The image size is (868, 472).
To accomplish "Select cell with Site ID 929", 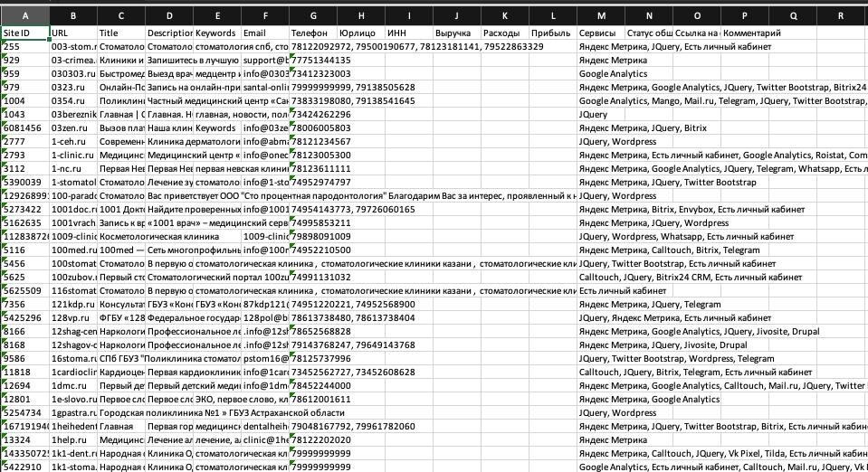I will coord(25,61).
